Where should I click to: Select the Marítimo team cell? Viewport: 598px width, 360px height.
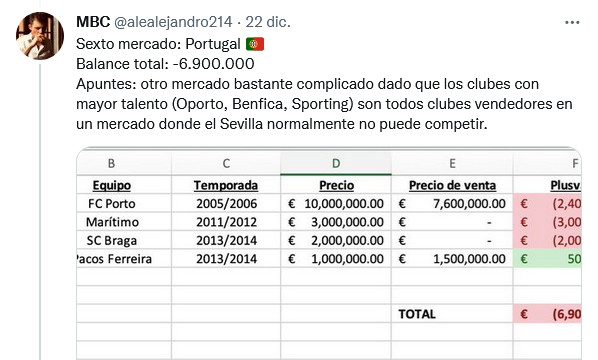(112, 222)
